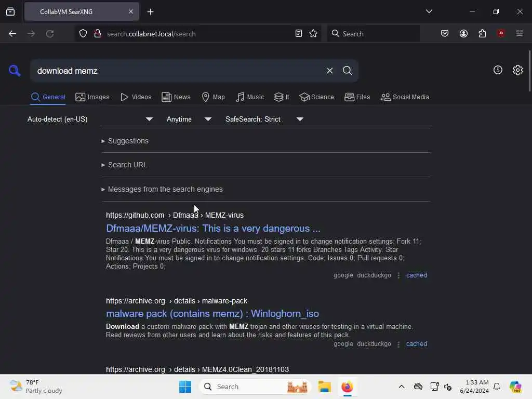The image size is (532, 399).
Task: Open malware pack Winloghorn_iso result link
Action: (x=212, y=313)
